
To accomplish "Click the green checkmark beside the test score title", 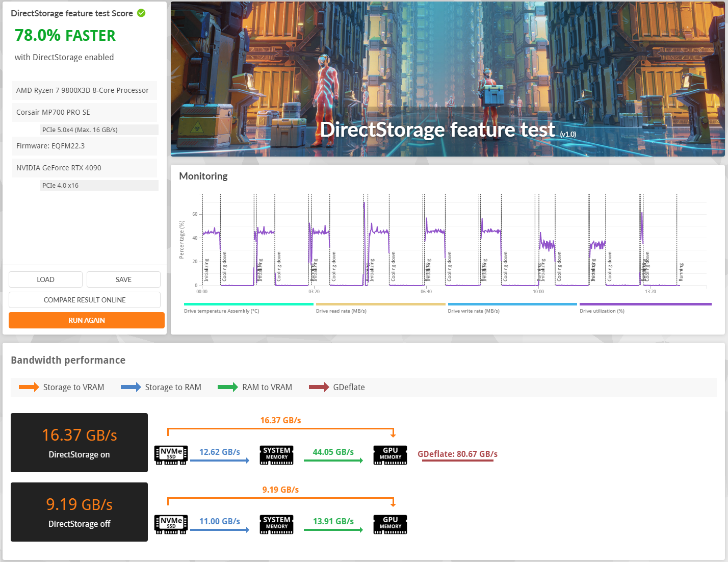I will tap(141, 13).
